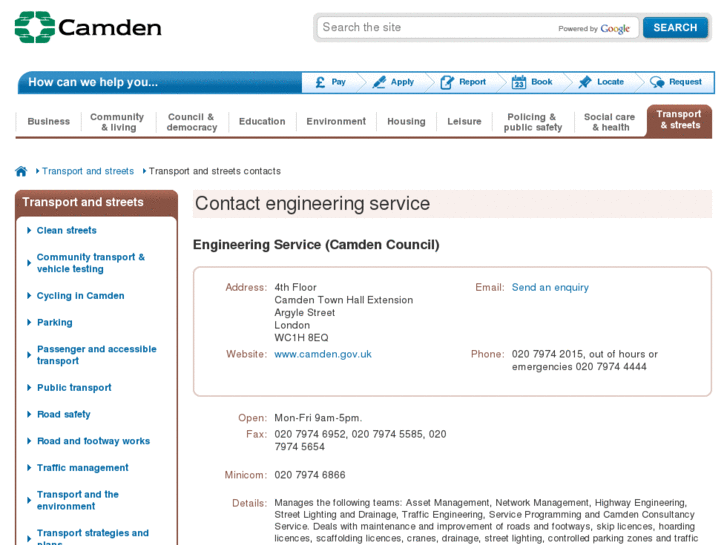Click the Locate pushpin icon
Image resolution: width=727 pixels, height=545 pixels.
[x=585, y=82]
